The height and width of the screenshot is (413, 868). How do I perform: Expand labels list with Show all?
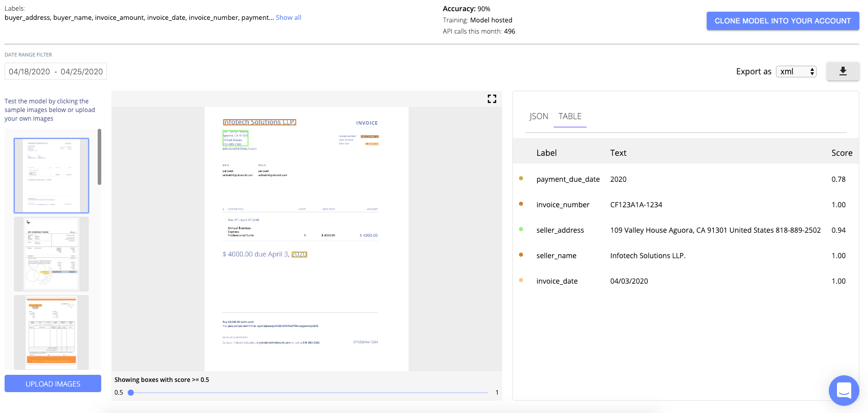pyautogui.click(x=288, y=18)
